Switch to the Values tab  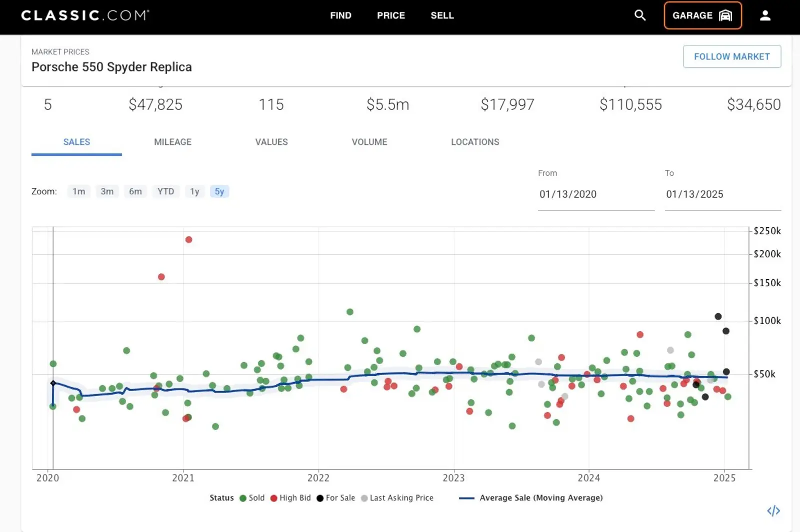pyautogui.click(x=271, y=142)
